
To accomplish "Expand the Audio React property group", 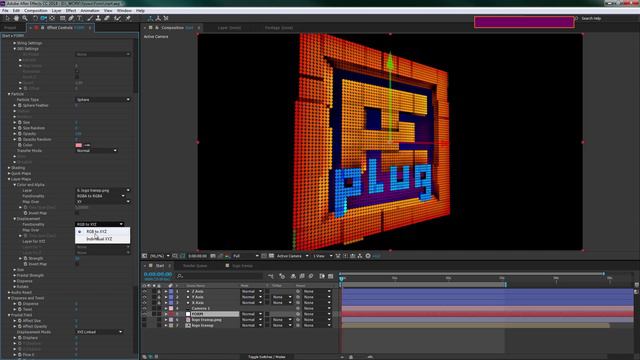I will (x=9, y=293).
